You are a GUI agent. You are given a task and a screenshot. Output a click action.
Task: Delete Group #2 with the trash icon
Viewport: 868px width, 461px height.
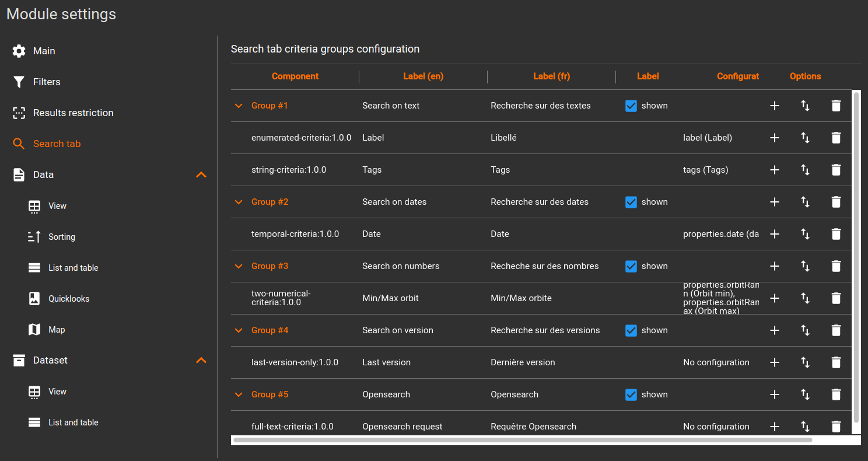coord(836,202)
